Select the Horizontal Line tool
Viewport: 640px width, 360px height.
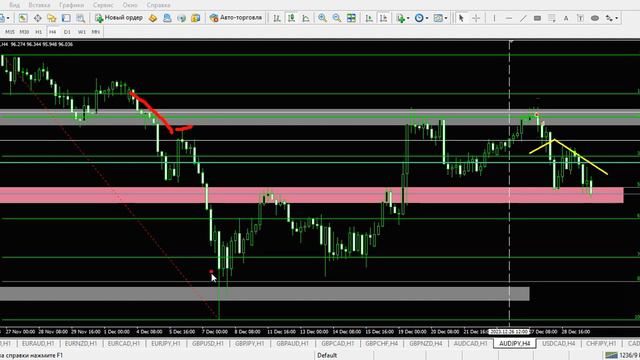click(509, 18)
